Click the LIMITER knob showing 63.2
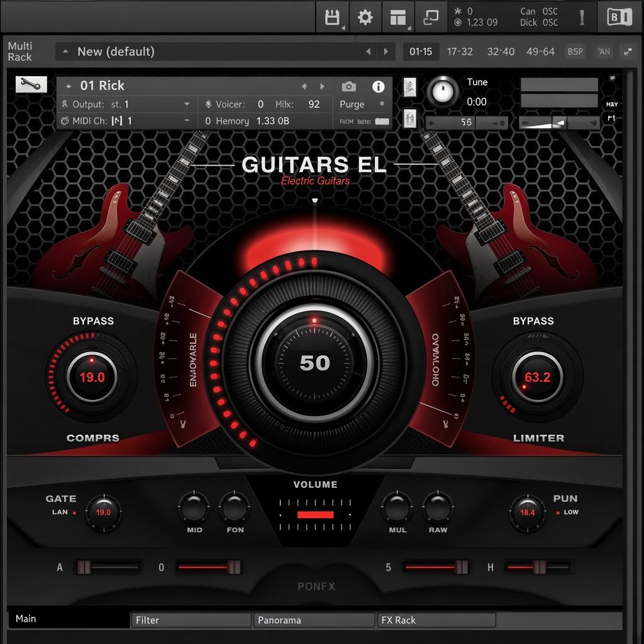The image size is (644, 644). point(537,377)
